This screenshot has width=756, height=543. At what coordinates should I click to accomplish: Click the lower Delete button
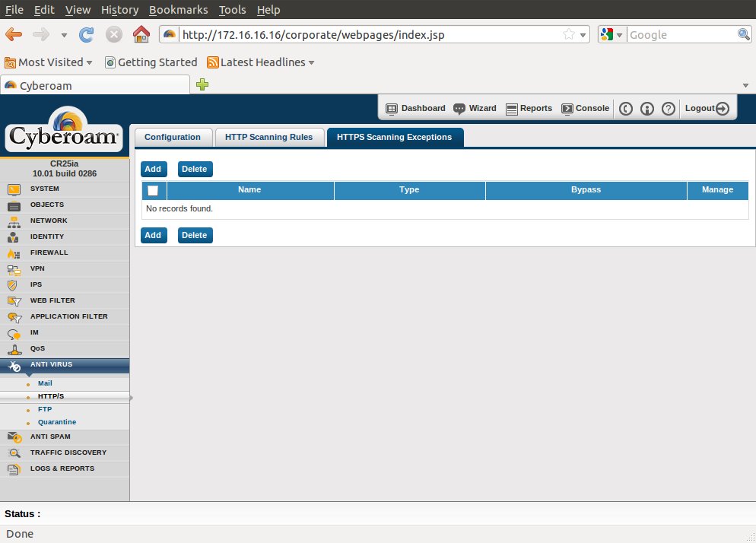(x=195, y=235)
